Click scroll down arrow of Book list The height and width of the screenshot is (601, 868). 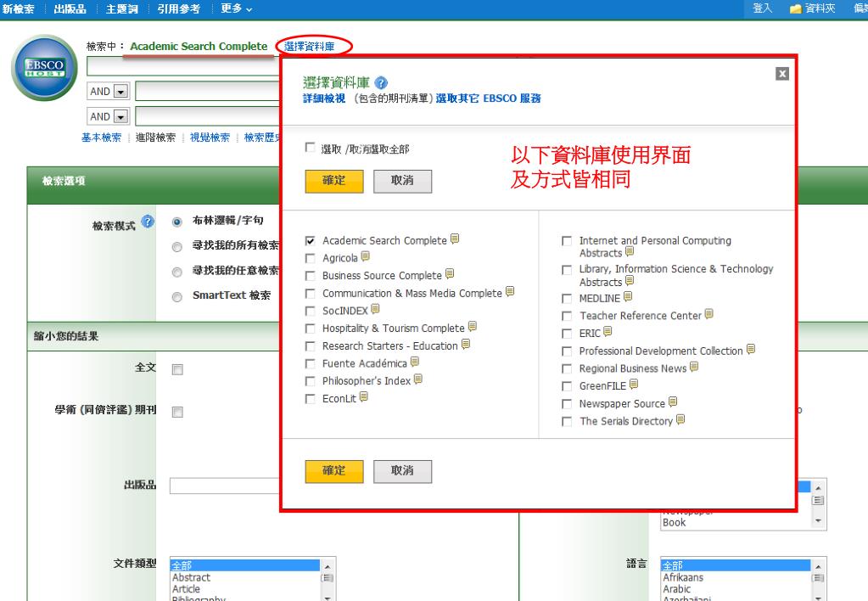pos(818,521)
